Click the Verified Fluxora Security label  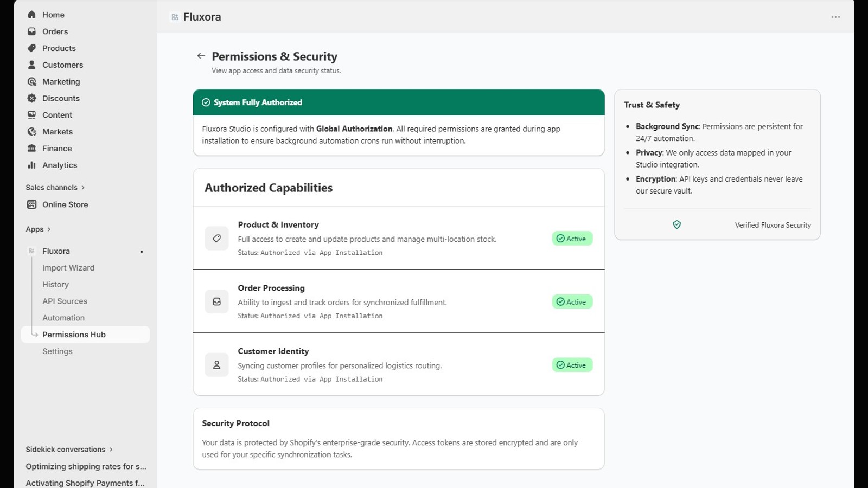773,225
